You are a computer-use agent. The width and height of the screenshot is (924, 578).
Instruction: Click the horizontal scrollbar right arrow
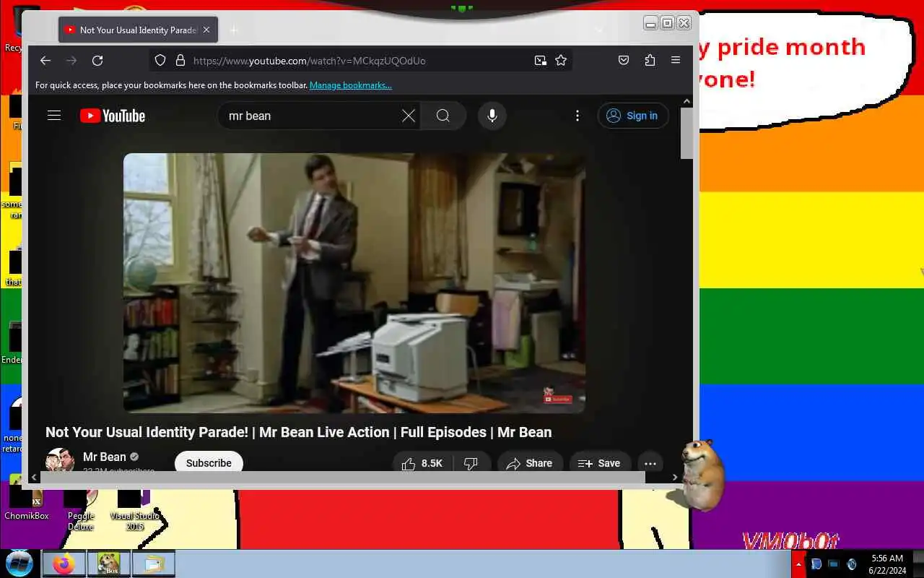[675, 477]
